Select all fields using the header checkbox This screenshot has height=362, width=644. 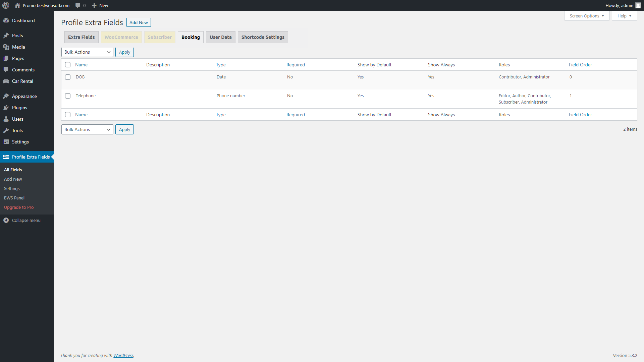[x=68, y=64]
